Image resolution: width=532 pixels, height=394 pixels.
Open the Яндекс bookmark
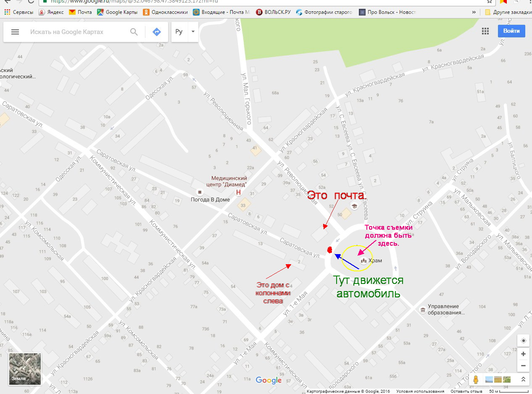(x=51, y=12)
